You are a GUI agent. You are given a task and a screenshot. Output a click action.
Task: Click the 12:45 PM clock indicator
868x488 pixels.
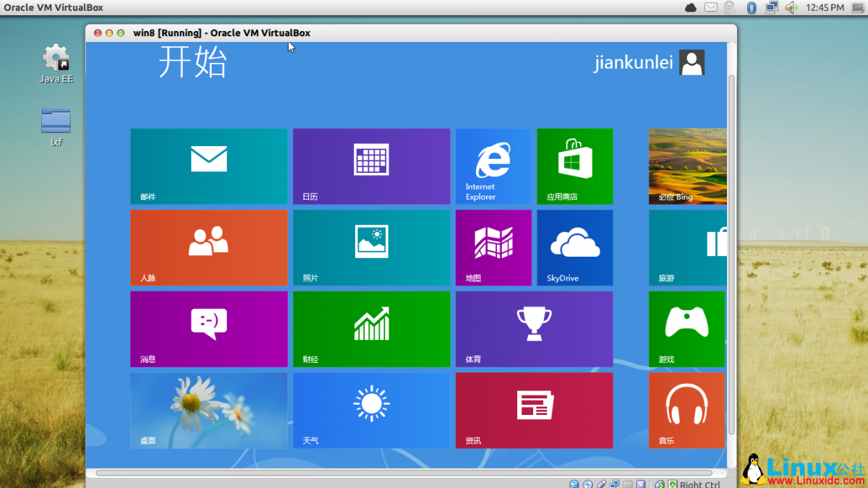[x=825, y=7]
